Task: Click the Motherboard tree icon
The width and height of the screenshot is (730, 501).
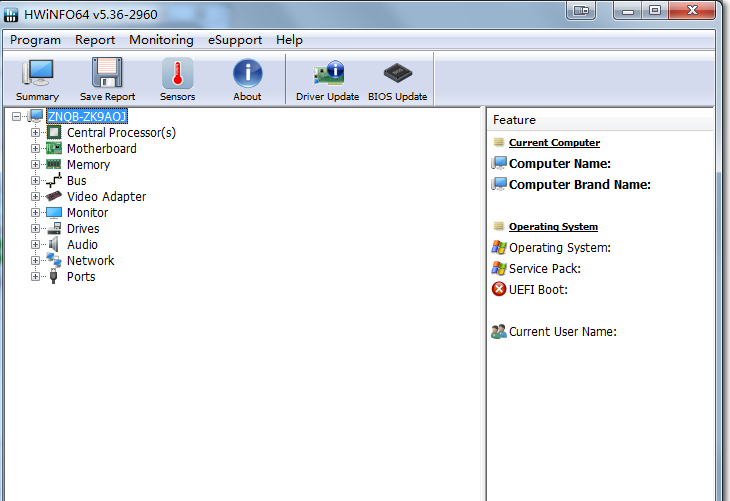Action: [54, 149]
